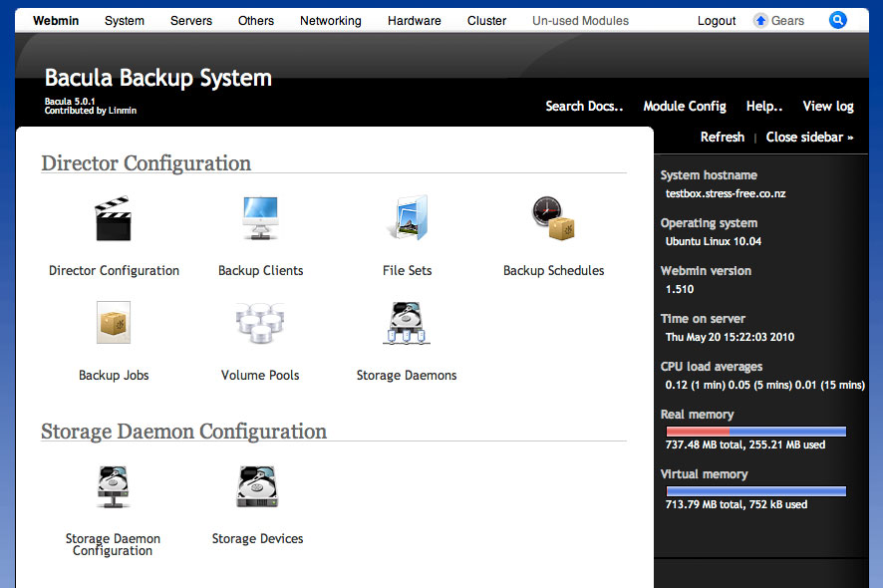This screenshot has width=883, height=588.
Task: Click the Backup Jobs text label
Action: pyautogui.click(x=114, y=375)
